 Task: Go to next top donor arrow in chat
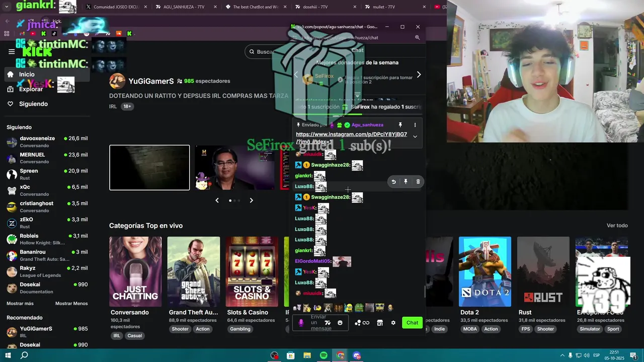pyautogui.click(x=419, y=74)
